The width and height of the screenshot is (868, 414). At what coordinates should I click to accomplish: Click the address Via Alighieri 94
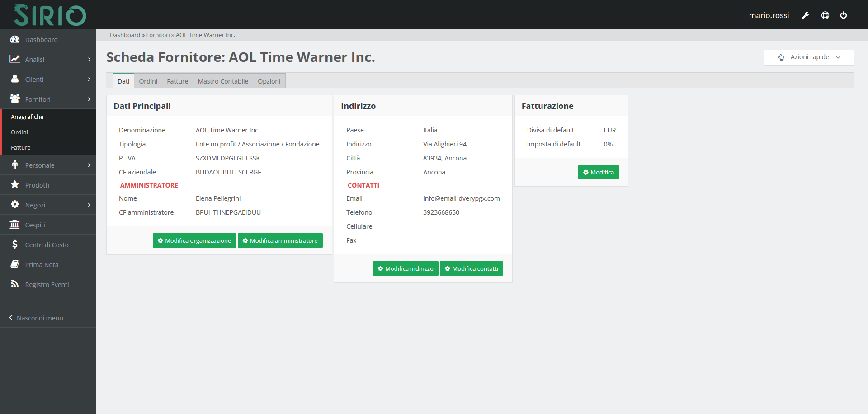(445, 144)
